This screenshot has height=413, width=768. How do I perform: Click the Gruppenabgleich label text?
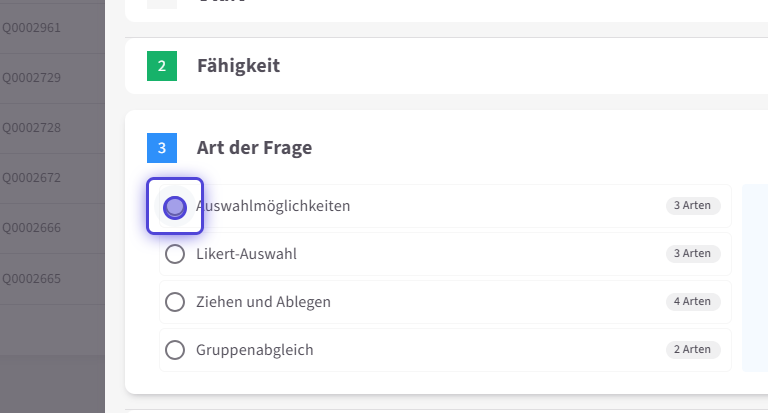(x=254, y=350)
